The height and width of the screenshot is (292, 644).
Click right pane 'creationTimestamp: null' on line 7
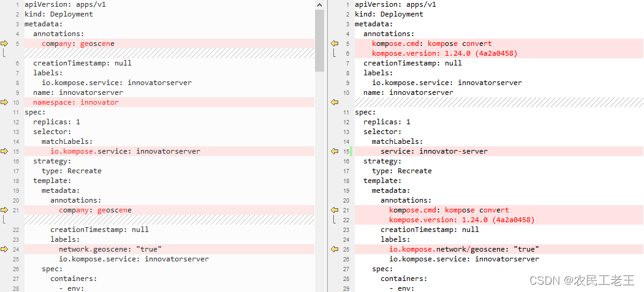pyautogui.click(x=412, y=63)
